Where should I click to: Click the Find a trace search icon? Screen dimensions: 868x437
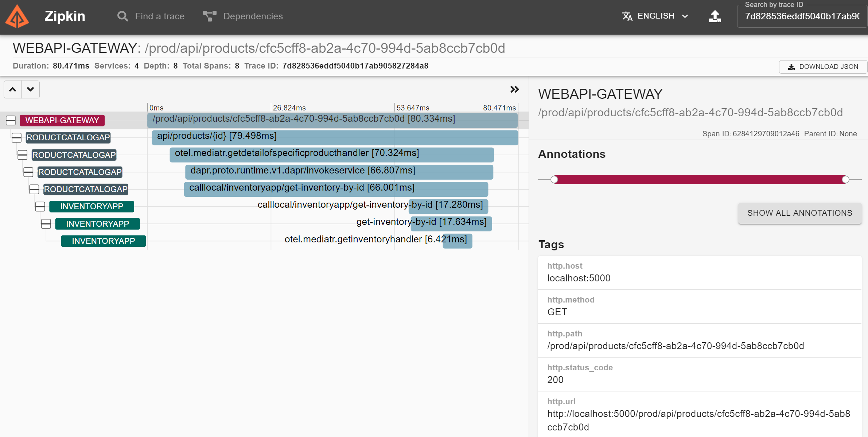coord(123,16)
